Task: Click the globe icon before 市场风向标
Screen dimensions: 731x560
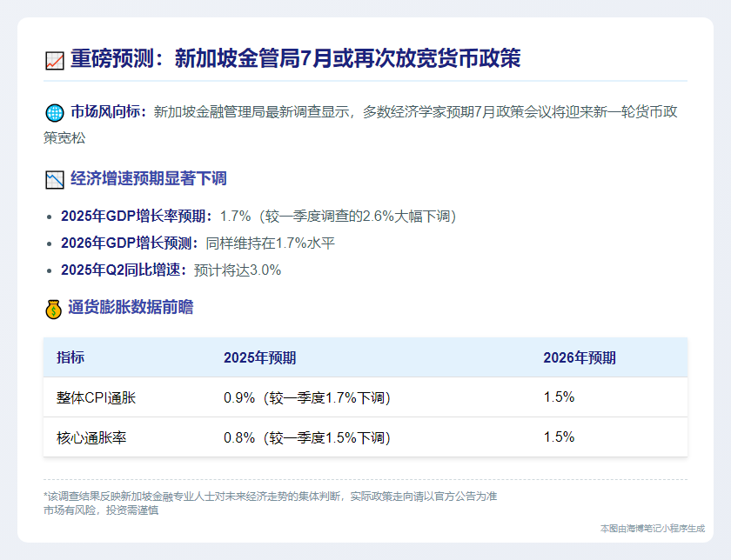Action: [55, 113]
